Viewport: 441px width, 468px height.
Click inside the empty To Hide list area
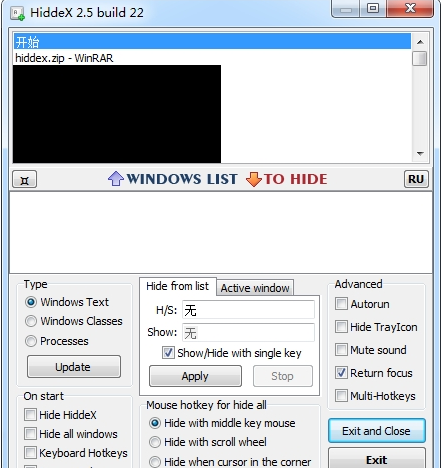point(221,233)
